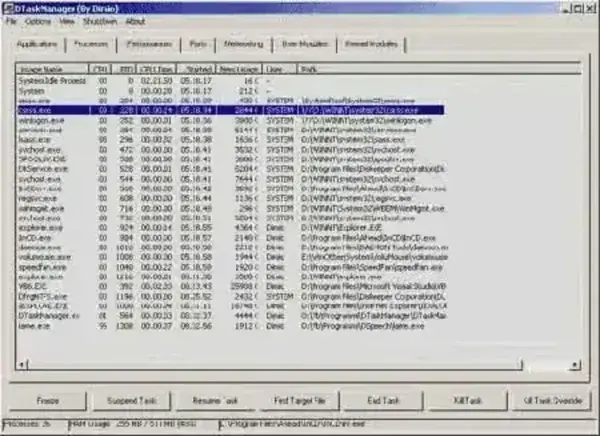Select the speedfan.exe process row
The image size is (600, 436).
tap(232, 267)
